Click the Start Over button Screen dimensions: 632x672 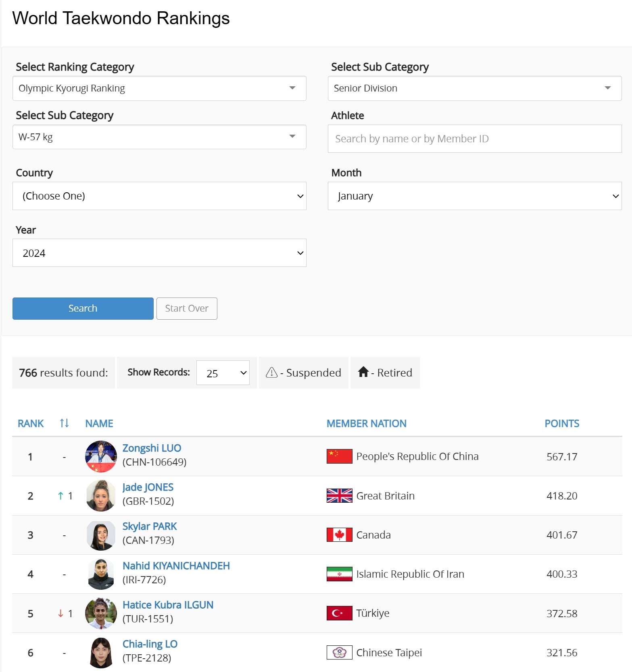(187, 308)
